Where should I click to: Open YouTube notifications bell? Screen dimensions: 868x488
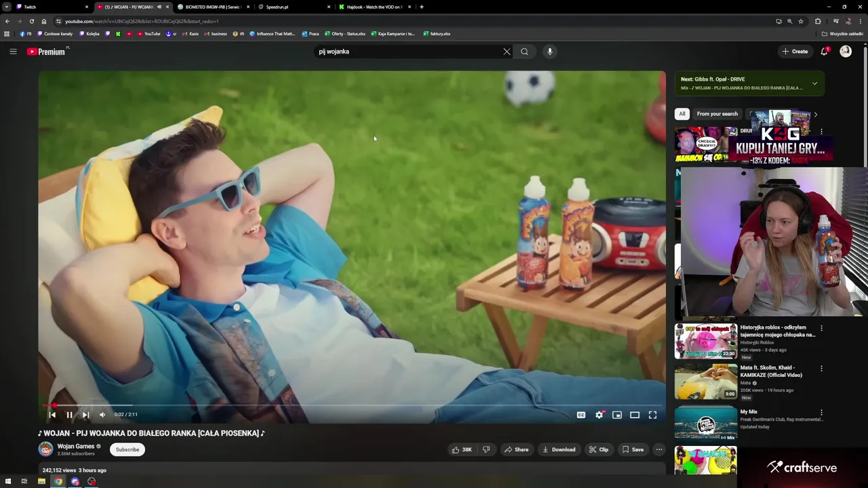pos(825,52)
